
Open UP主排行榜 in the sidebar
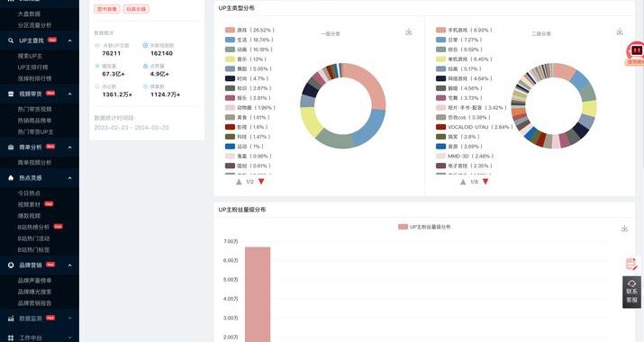(x=32, y=67)
